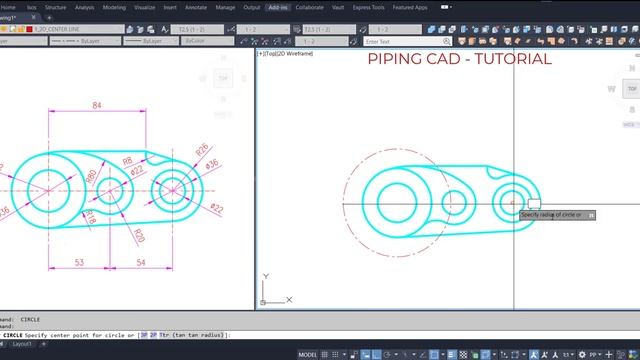Switch to the Analysis ribbon tab
The height and width of the screenshot is (360, 640).
84,7
